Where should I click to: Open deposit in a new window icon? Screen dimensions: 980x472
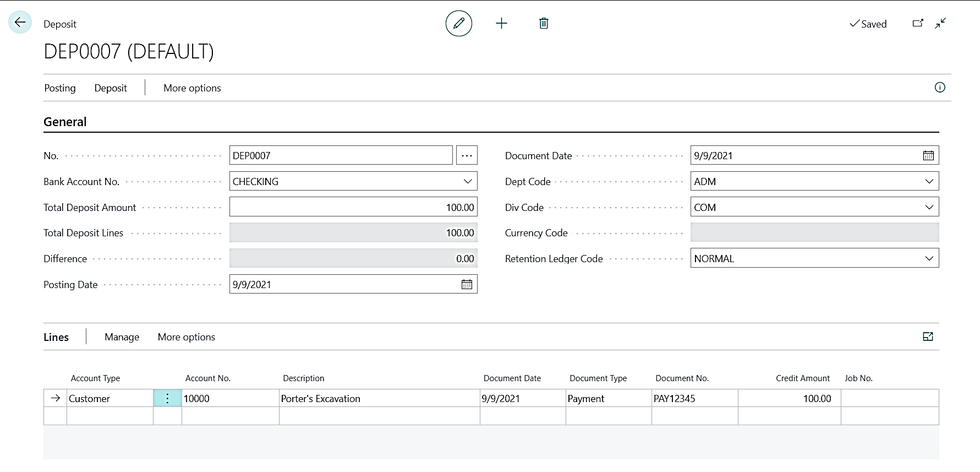click(x=917, y=23)
